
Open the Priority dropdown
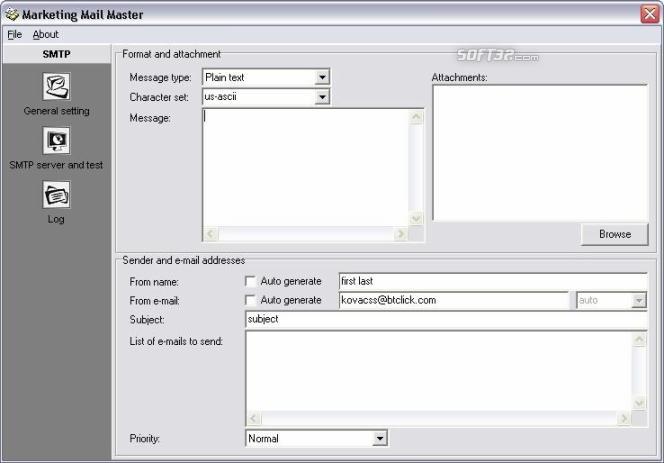(380, 438)
